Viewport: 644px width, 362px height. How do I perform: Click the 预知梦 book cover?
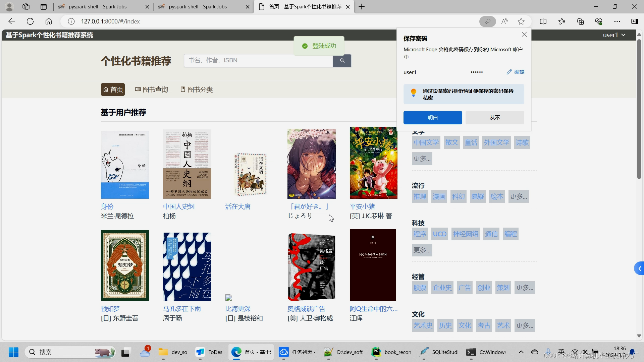pos(125,265)
